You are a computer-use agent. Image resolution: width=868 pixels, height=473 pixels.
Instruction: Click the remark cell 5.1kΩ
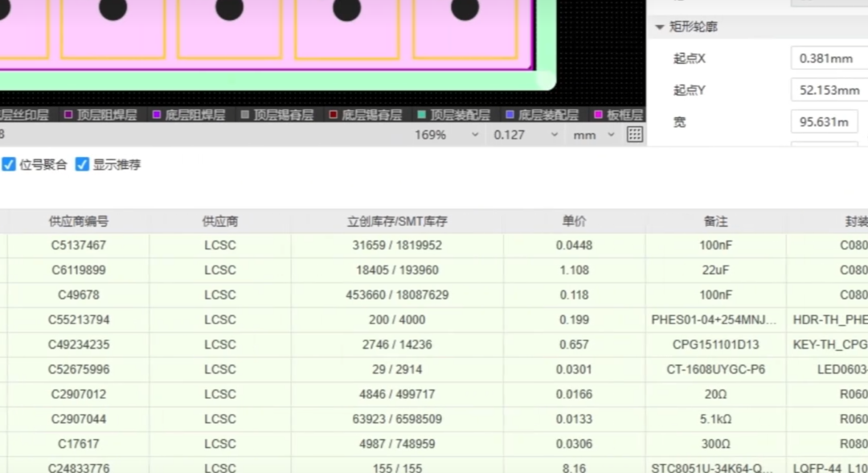(715, 419)
